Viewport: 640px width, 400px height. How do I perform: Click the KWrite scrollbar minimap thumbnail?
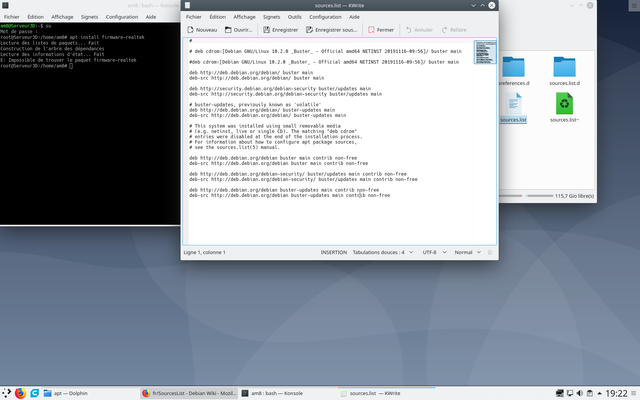click(x=485, y=52)
